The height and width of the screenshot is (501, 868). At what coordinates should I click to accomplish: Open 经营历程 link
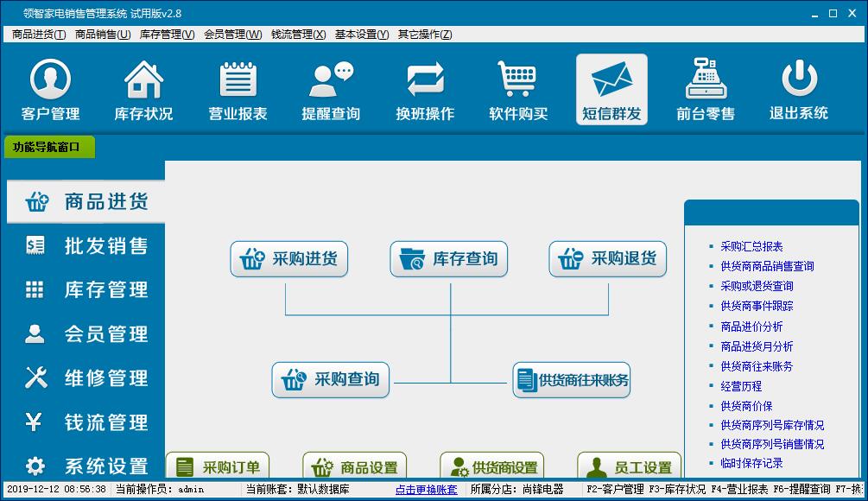point(741,386)
